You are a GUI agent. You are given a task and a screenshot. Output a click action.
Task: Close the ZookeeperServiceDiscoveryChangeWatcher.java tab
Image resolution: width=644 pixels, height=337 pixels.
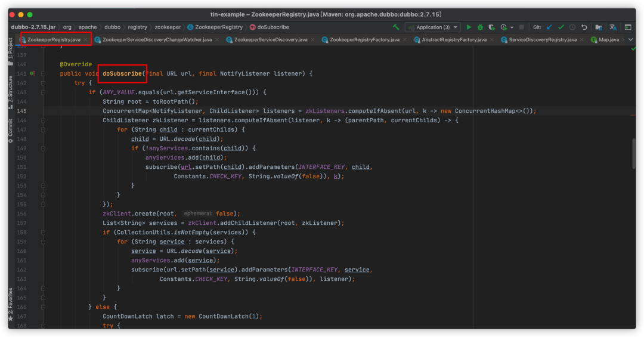tap(217, 39)
